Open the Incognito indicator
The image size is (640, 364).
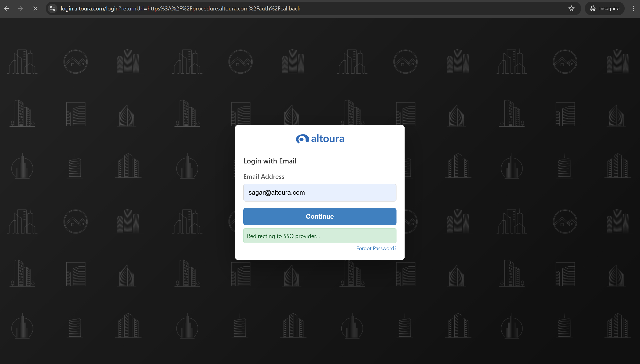(x=605, y=8)
